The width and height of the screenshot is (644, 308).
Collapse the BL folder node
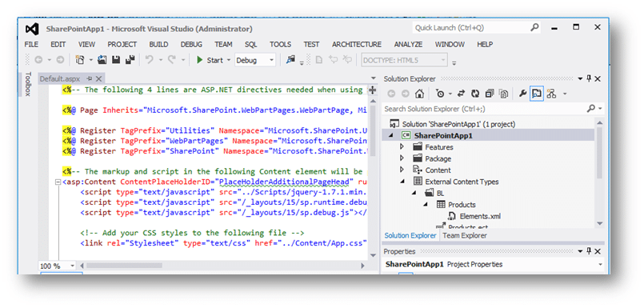pyautogui.click(x=414, y=193)
